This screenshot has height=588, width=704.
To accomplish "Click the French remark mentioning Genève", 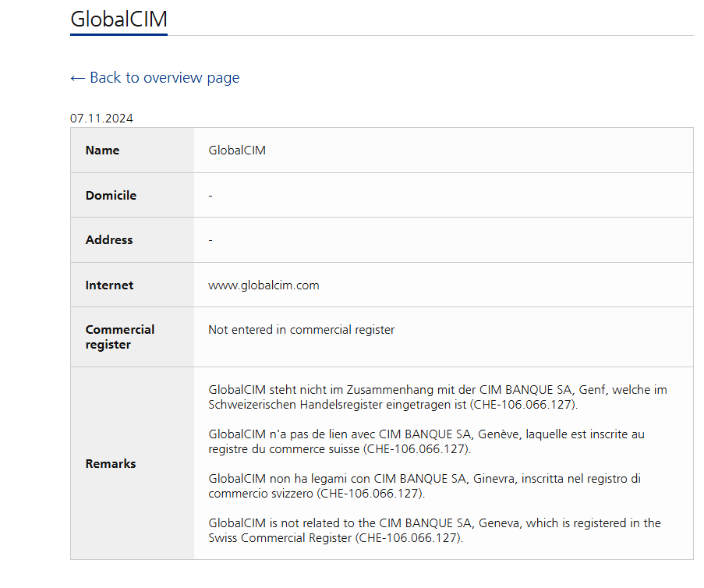I will 426,441.
